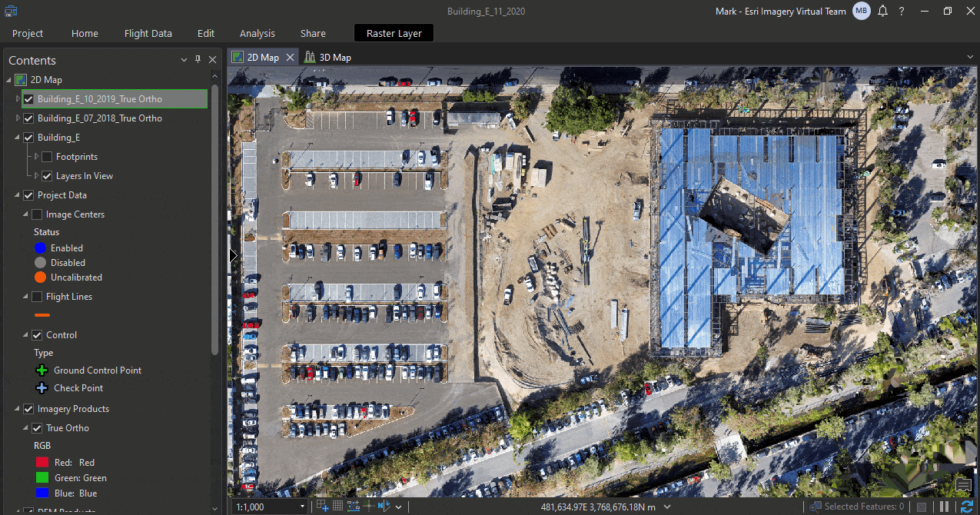This screenshot has height=515, width=980.
Task: Pin the Contents pane open
Action: click(198, 59)
